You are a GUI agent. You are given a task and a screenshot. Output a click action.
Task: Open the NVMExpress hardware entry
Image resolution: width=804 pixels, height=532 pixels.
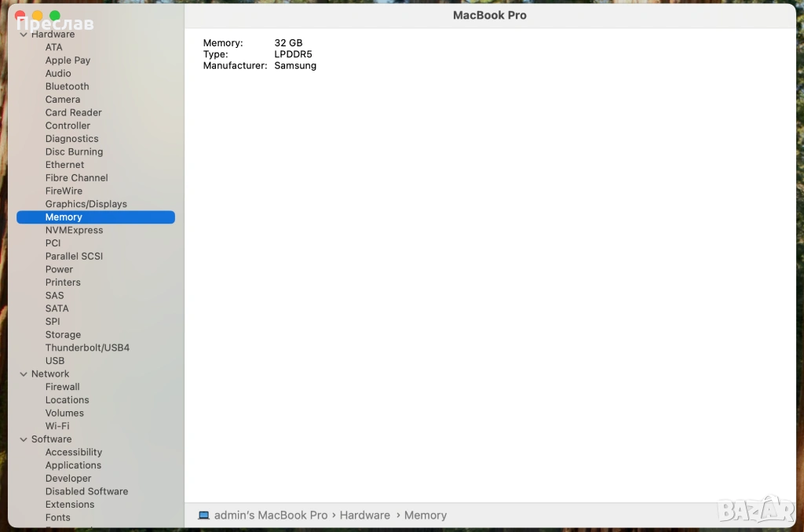point(74,230)
